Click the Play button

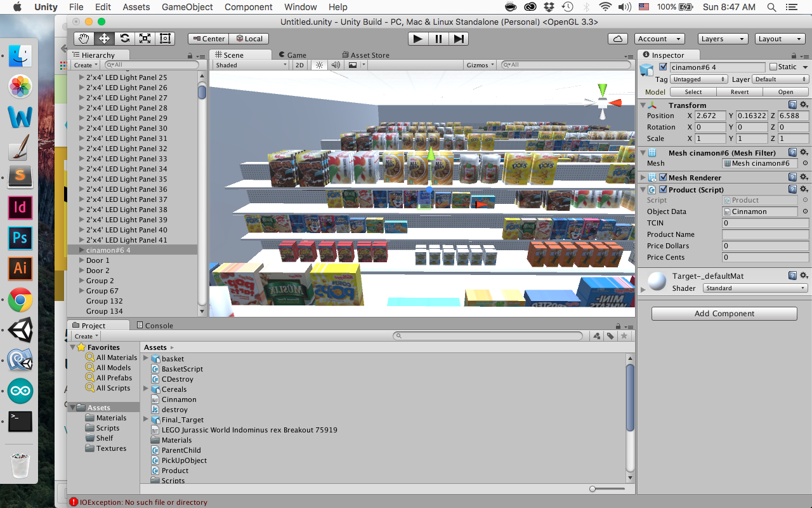point(417,39)
